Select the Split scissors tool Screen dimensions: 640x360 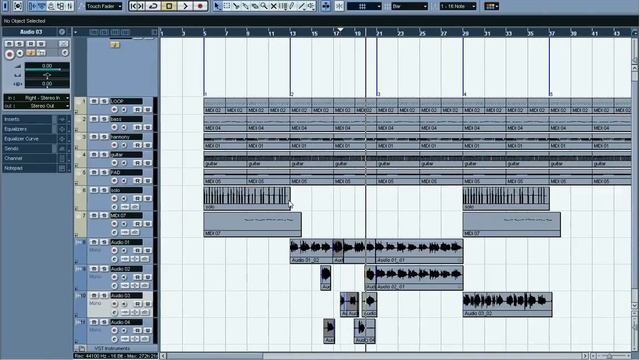(x=236, y=6)
